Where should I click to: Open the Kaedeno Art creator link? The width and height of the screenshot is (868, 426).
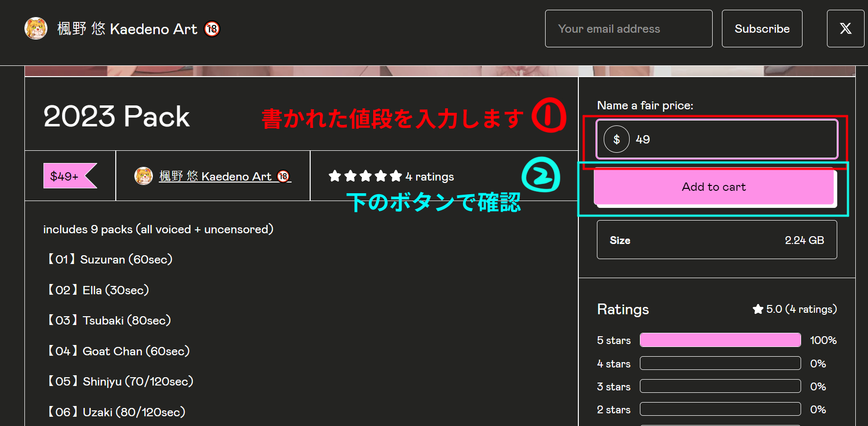tap(225, 176)
